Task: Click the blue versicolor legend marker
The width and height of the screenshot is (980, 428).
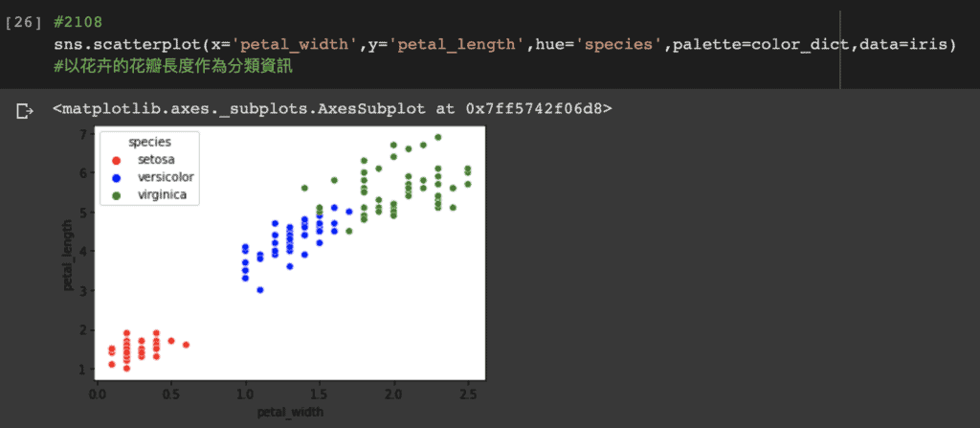Action: [x=116, y=178]
